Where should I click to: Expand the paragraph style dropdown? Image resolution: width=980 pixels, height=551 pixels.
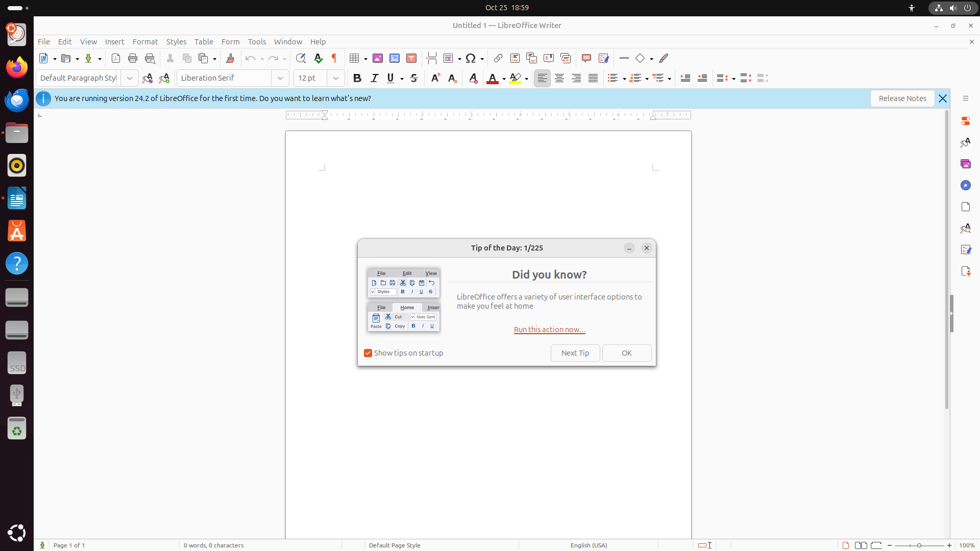click(130, 78)
